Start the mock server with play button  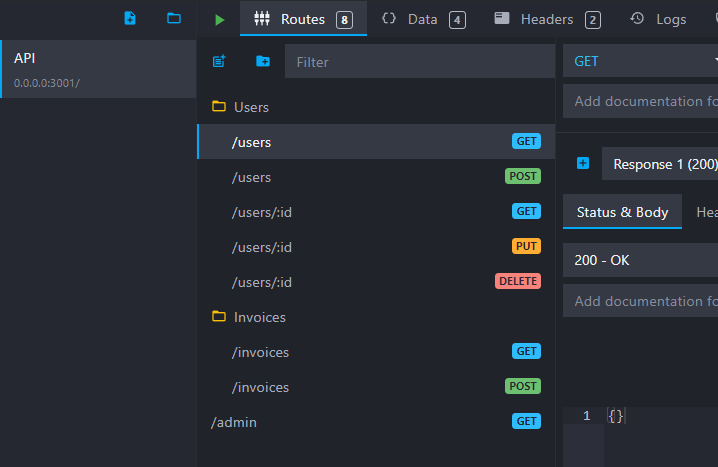coord(219,19)
